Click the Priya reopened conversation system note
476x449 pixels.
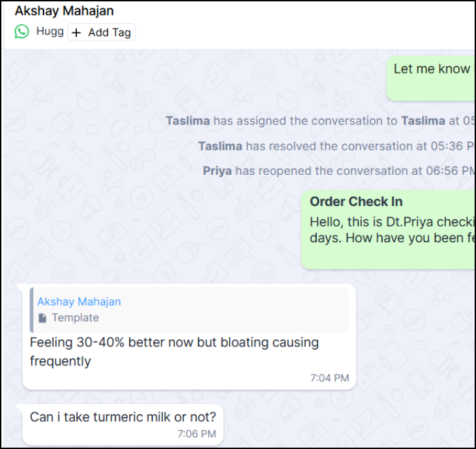tap(339, 171)
